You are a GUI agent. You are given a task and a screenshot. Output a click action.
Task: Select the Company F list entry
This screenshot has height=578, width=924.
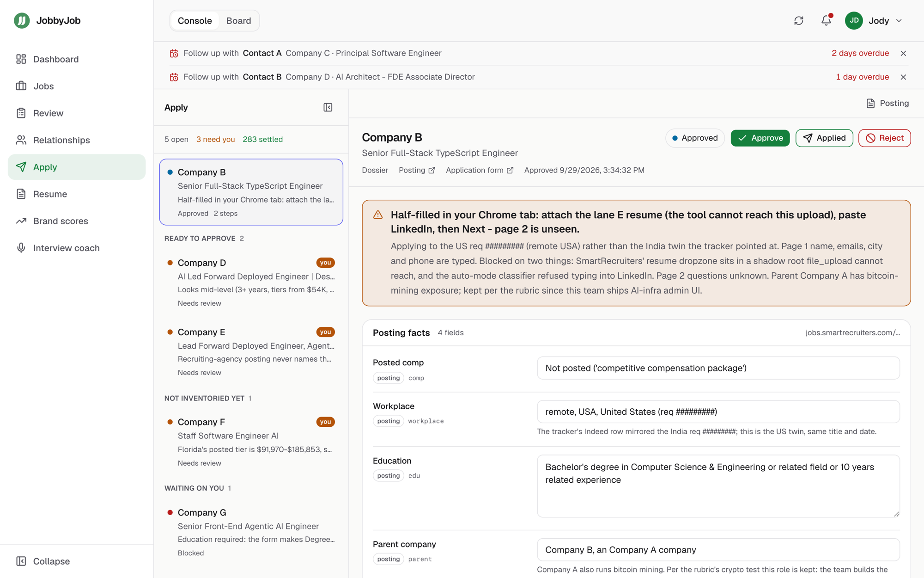(x=251, y=442)
